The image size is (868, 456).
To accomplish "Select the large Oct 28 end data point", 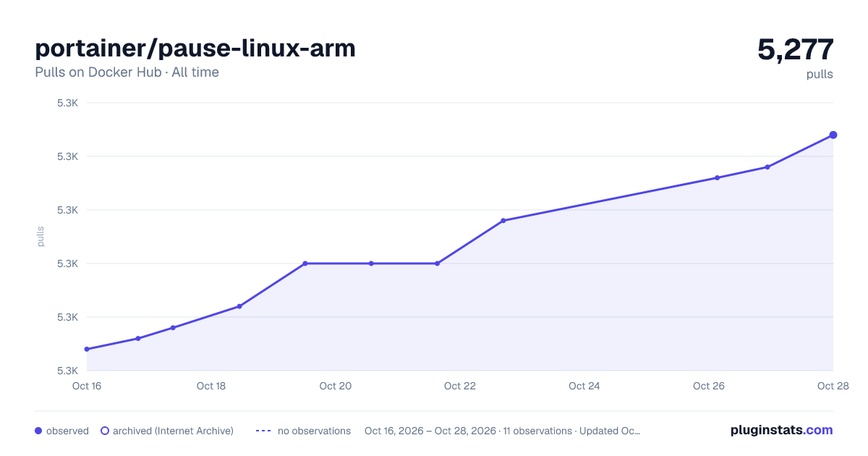I will click(833, 135).
